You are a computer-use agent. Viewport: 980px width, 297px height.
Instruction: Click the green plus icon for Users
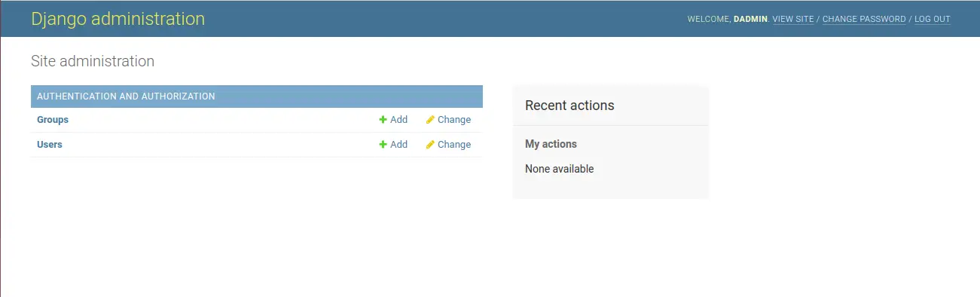pos(383,145)
